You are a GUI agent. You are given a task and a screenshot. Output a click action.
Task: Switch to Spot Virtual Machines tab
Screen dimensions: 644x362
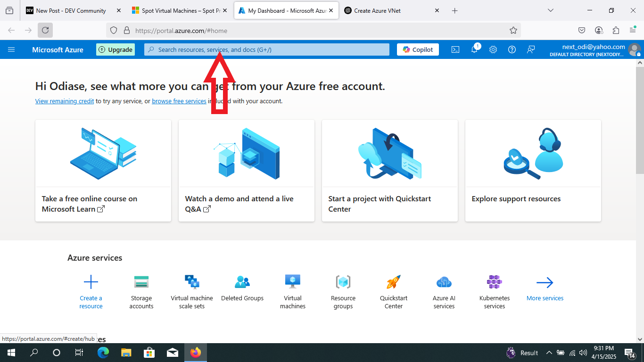pos(180,10)
